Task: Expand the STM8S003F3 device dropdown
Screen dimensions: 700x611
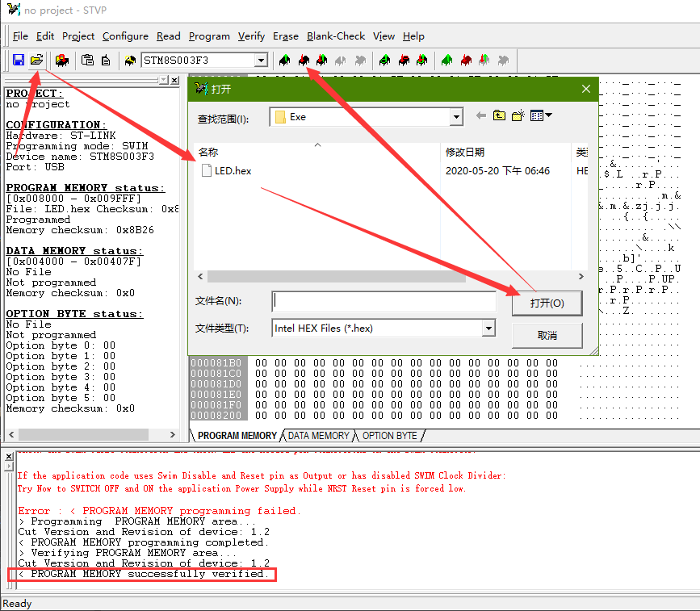Action: (x=261, y=61)
